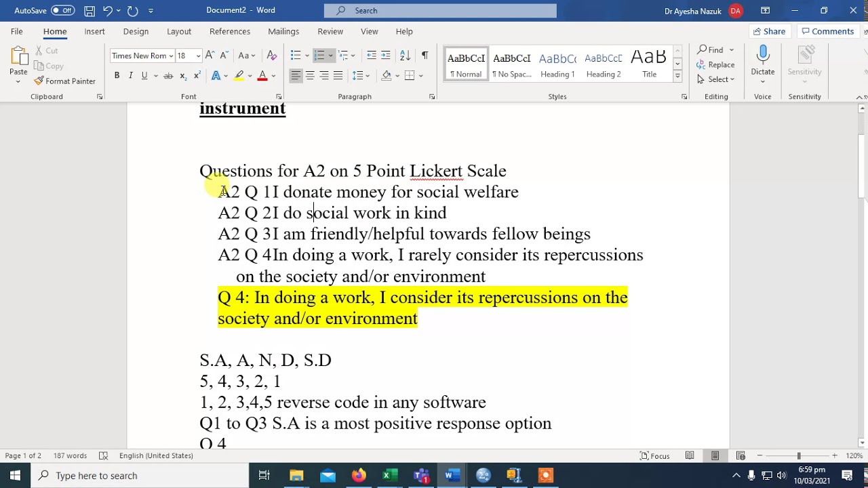Toggle subscript formatting
Image resolution: width=868 pixels, height=488 pixels.
(x=183, y=75)
